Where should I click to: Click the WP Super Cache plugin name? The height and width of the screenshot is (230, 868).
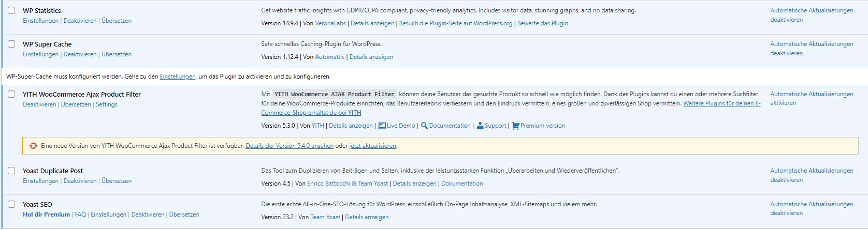(x=47, y=44)
